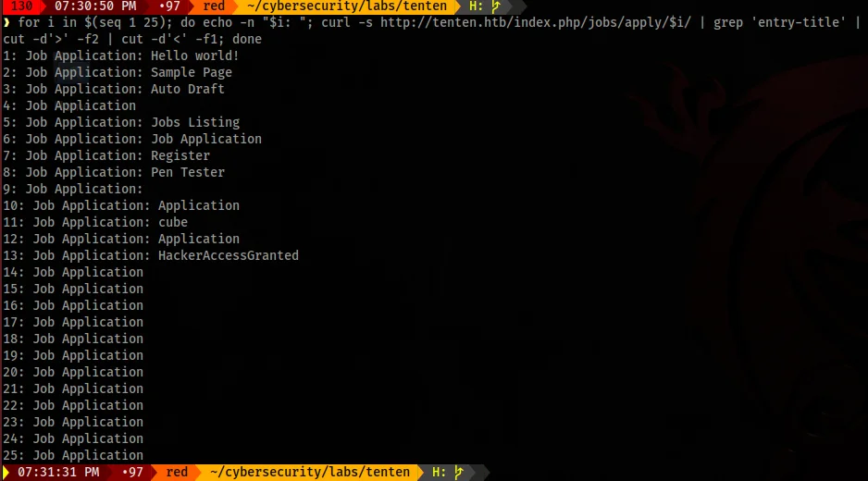
Task: Click the 'Register' output line
Action: 106,155
